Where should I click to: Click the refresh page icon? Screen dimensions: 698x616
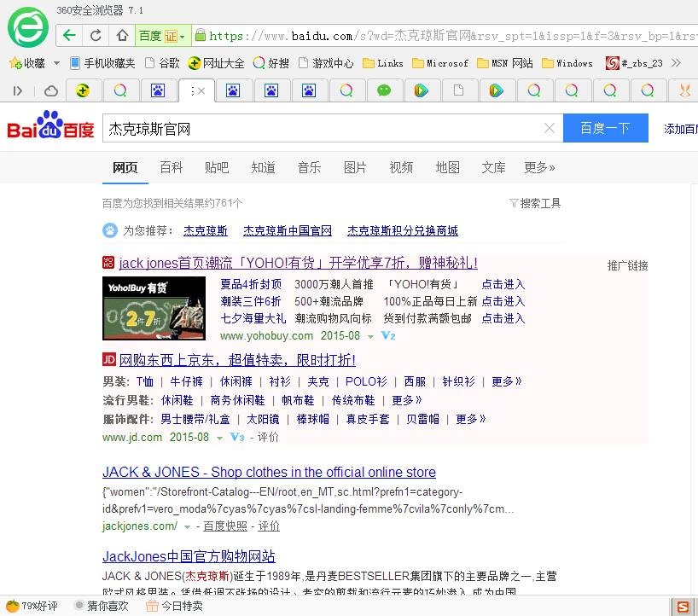94,36
